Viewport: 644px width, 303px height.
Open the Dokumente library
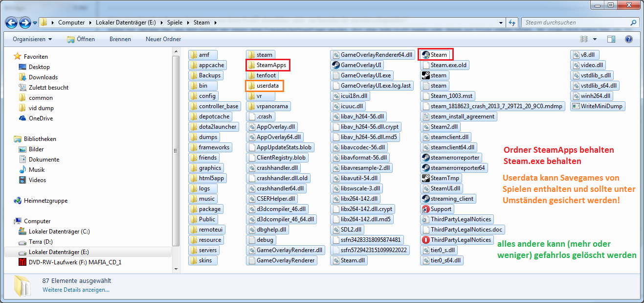tap(44, 160)
